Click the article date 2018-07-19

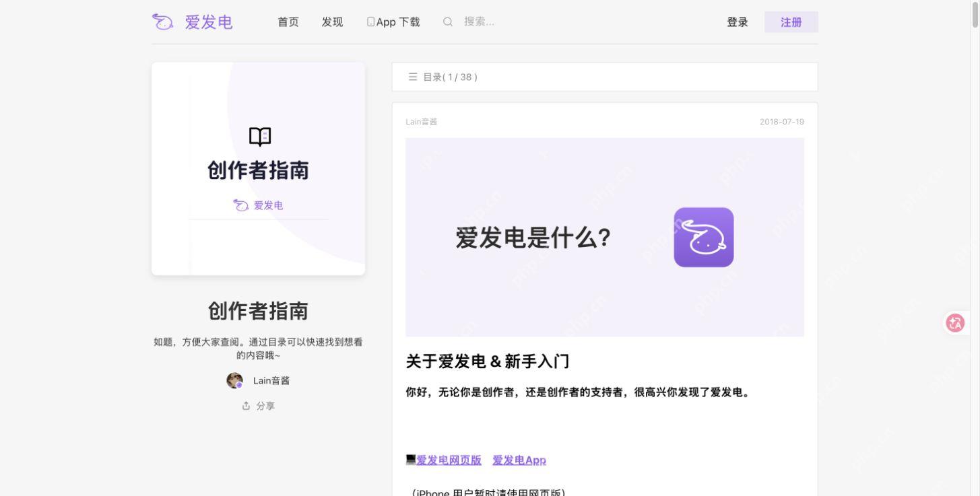pyautogui.click(x=782, y=122)
